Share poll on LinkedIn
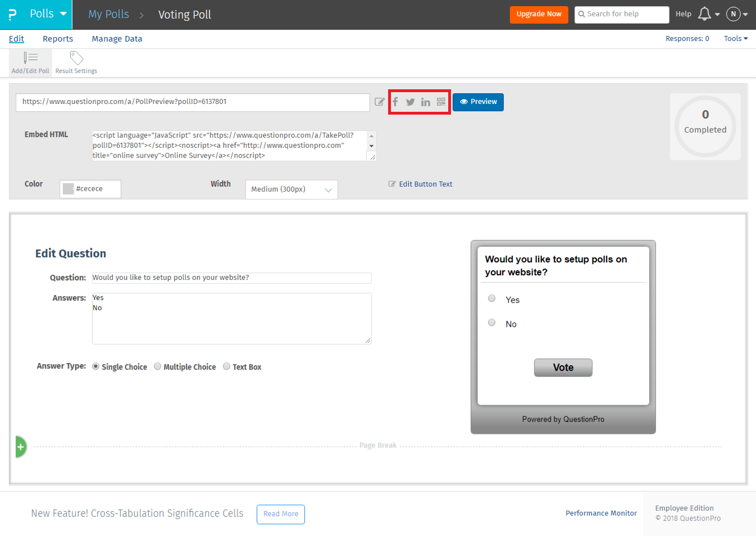Screen dimensions: 756x536 [426, 102]
